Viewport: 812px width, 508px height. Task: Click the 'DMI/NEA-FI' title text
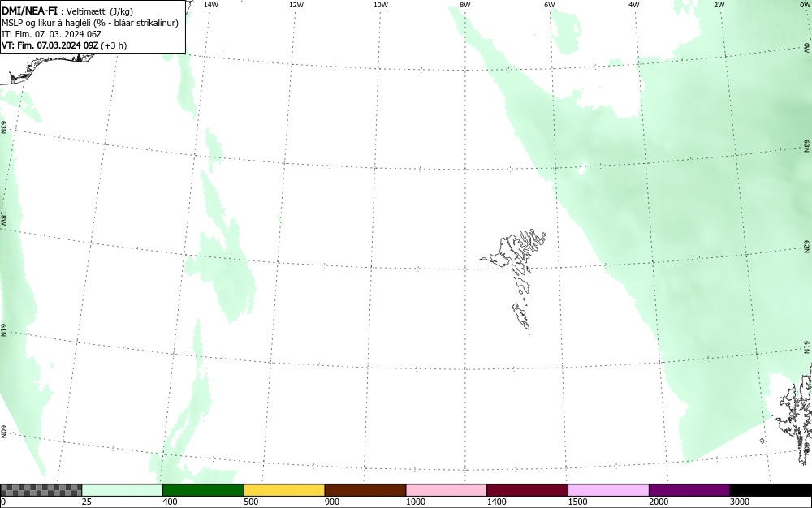[29, 11]
